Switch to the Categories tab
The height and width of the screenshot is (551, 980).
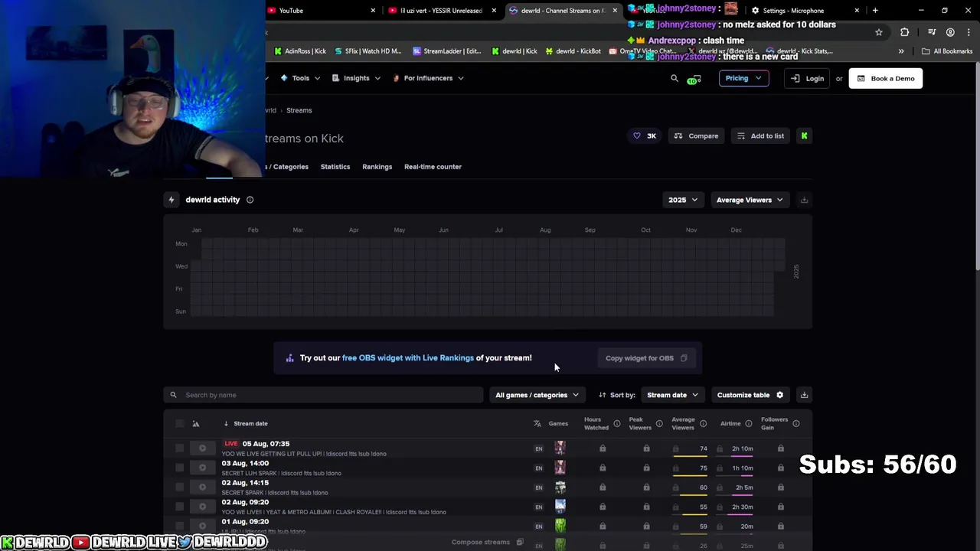[288, 167]
